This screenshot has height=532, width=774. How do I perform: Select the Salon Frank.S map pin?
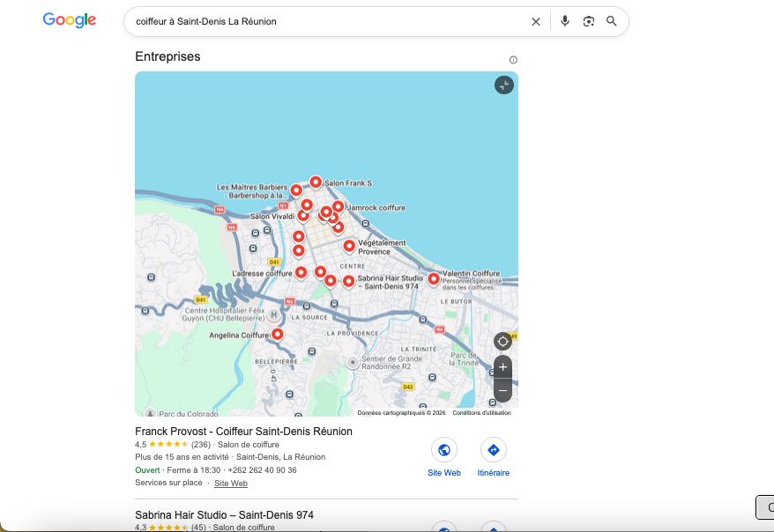[x=316, y=182]
